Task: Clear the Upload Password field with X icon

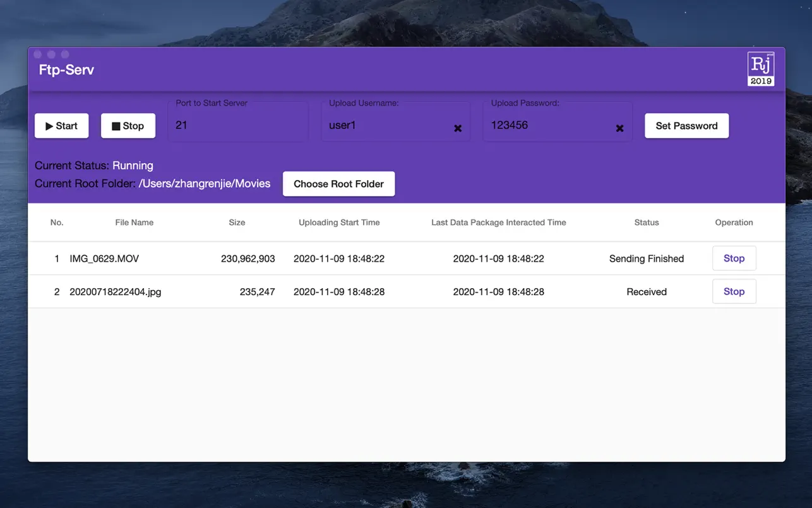Action: point(619,128)
